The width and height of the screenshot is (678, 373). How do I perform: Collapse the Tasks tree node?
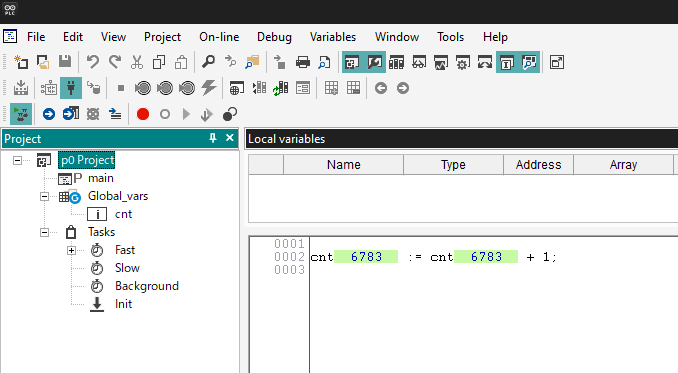click(44, 233)
